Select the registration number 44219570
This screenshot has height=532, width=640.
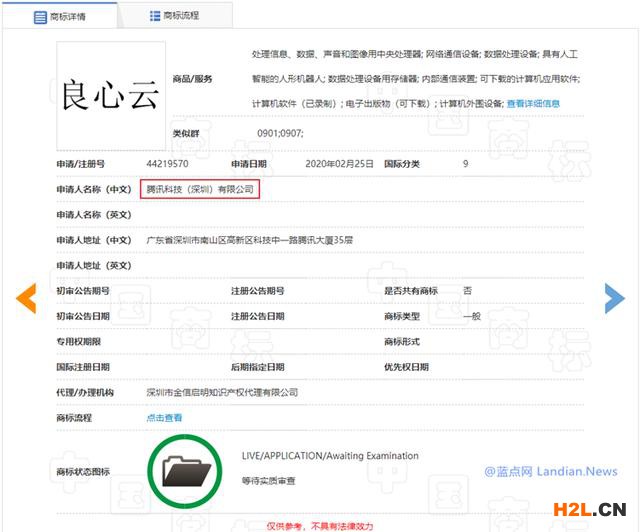pyautogui.click(x=167, y=164)
